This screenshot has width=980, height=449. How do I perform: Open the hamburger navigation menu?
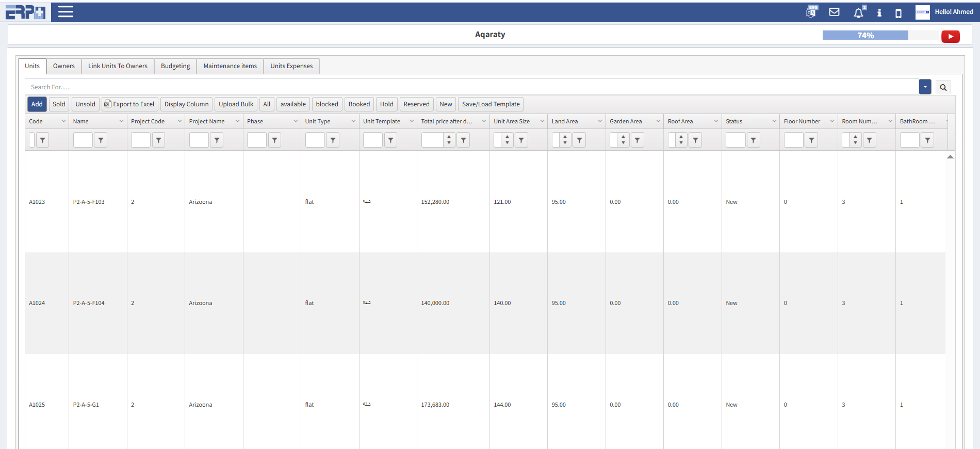pos(66,12)
